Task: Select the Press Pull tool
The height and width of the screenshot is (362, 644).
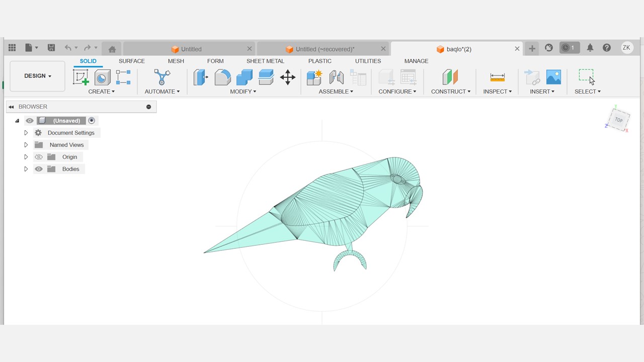Action: (201, 77)
